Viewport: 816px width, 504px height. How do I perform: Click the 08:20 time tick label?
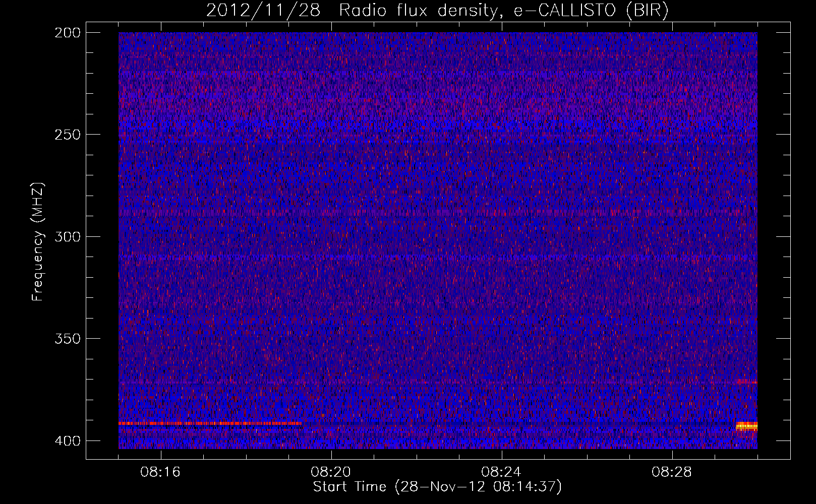click(331, 472)
